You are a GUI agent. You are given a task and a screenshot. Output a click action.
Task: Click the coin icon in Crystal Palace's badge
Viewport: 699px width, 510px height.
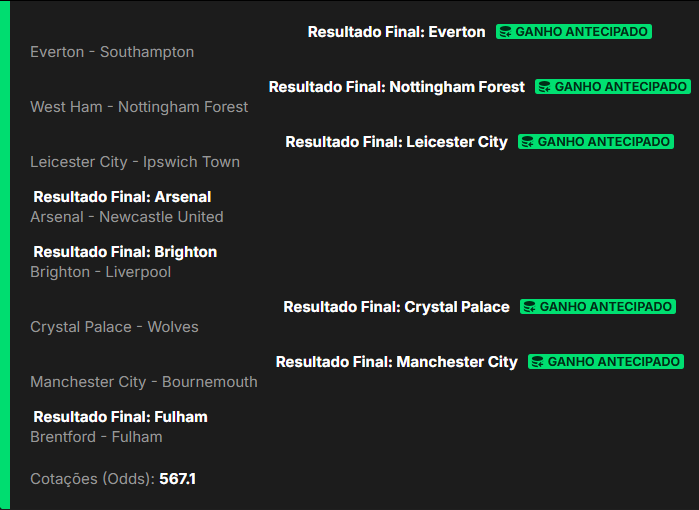pyautogui.click(x=530, y=307)
